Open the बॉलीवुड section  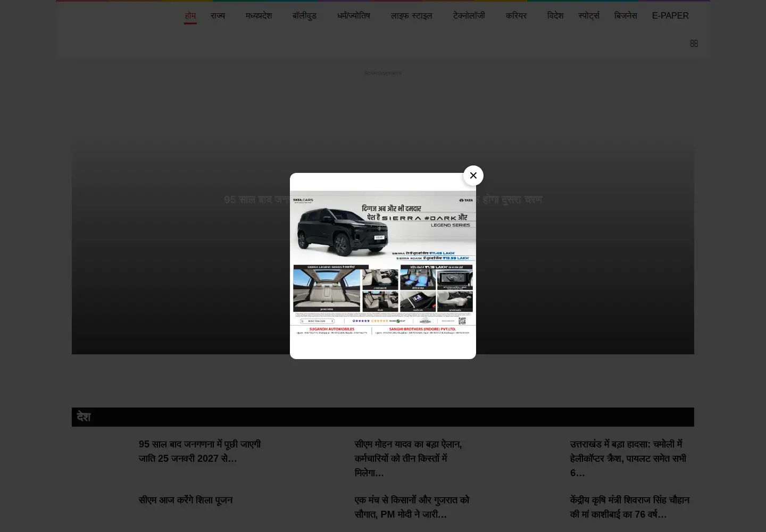[x=304, y=16]
